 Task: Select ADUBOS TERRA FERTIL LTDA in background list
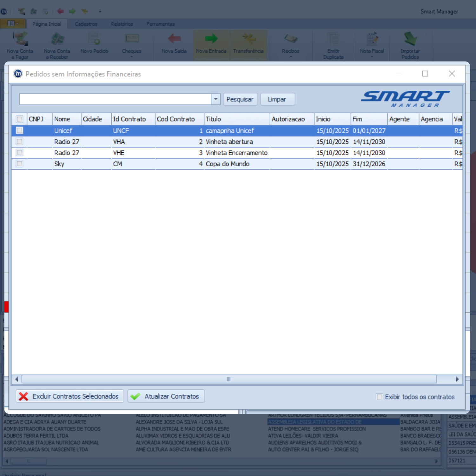click(36, 436)
